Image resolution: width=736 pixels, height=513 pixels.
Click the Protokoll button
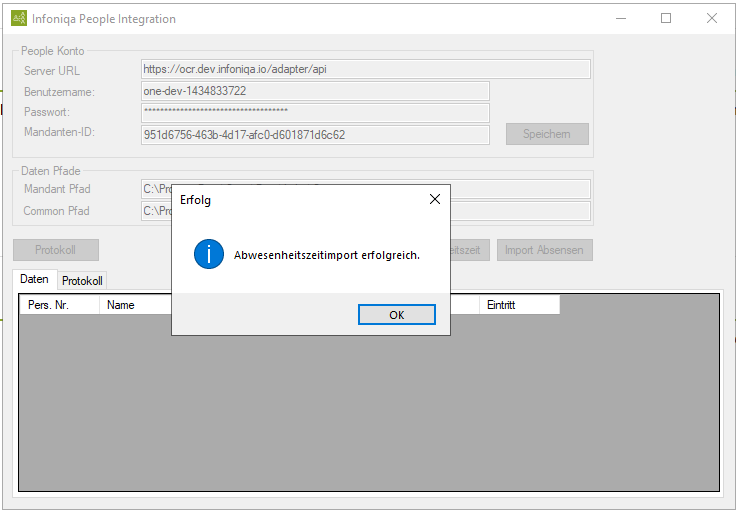pyautogui.click(x=55, y=250)
